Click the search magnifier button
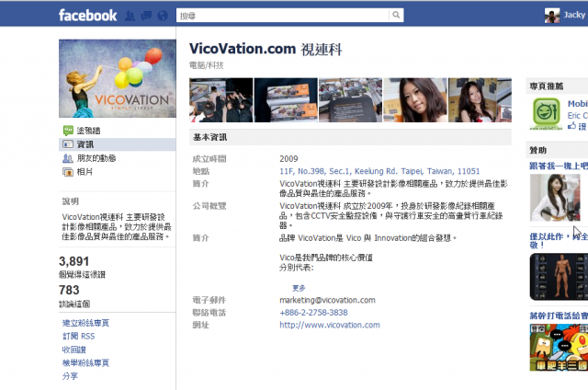The image size is (588, 390). click(396, 15)
